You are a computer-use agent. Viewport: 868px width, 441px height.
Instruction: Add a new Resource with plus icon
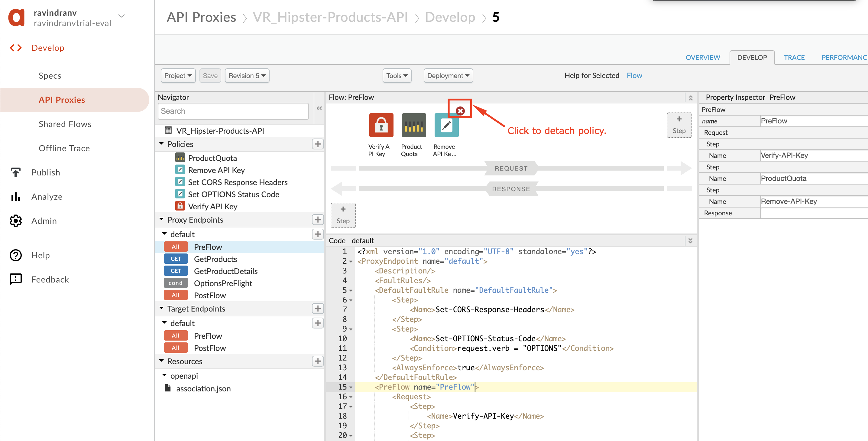tap(317, 361)
